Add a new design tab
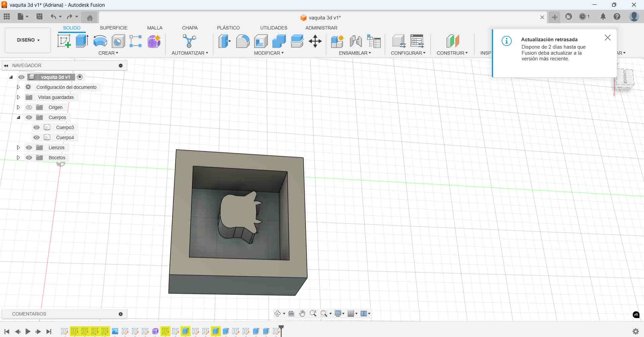Screen dimensions: 644x337 point(555,17)
